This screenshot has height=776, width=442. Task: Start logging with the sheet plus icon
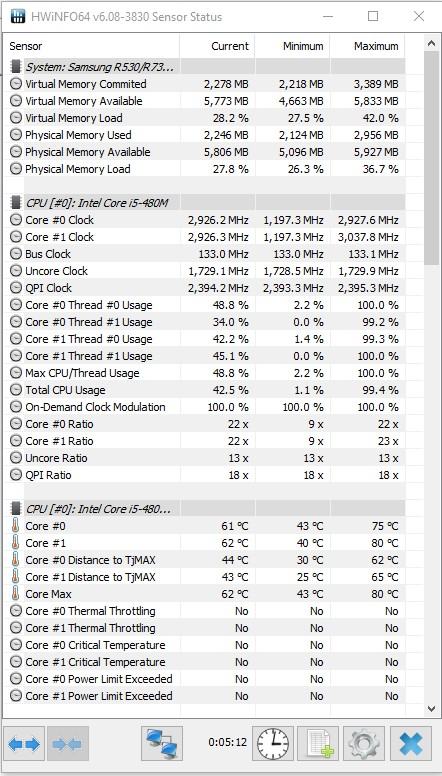[320, 743]
